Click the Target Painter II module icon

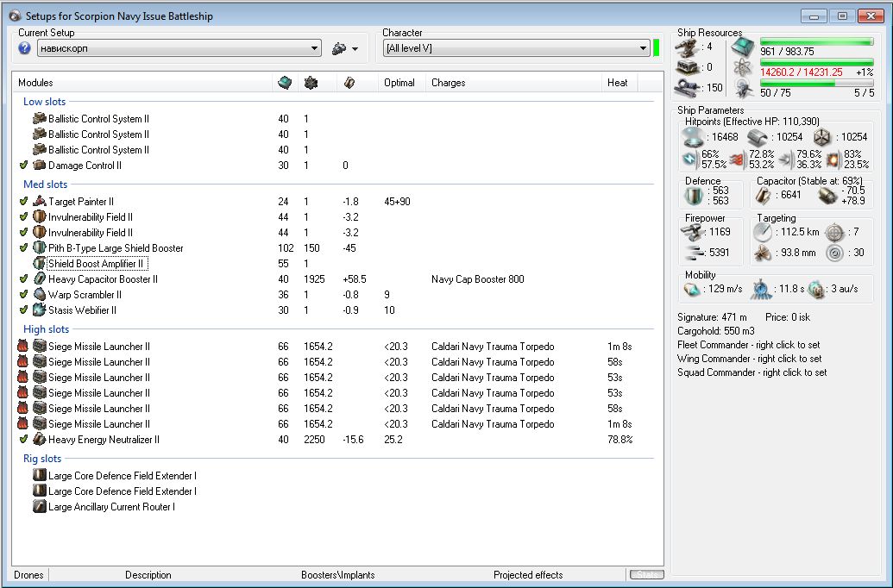tap(39, 202)
